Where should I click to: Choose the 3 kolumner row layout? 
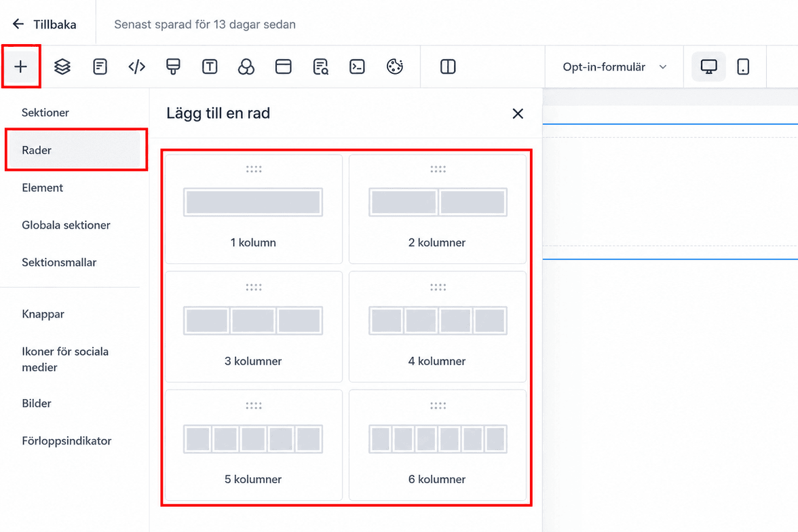click(254, 326)
